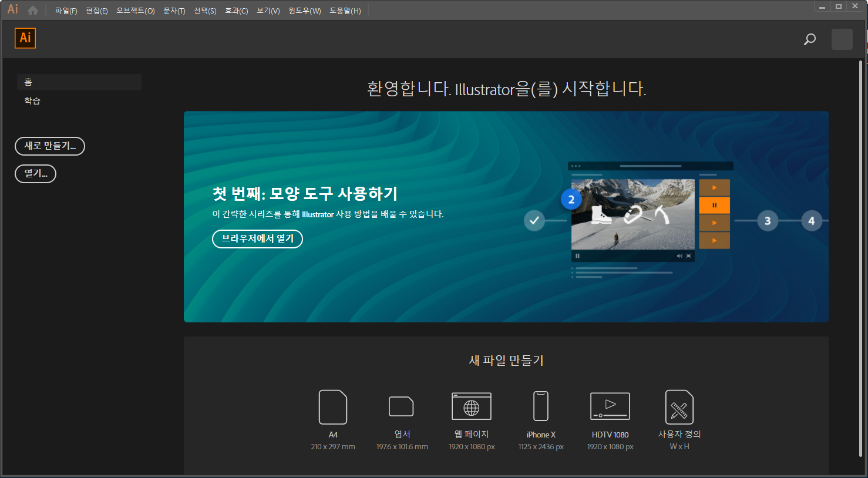Open the 보기(V) menu
Viewport: 868px width, 478px height.
[x=268, y=11]
